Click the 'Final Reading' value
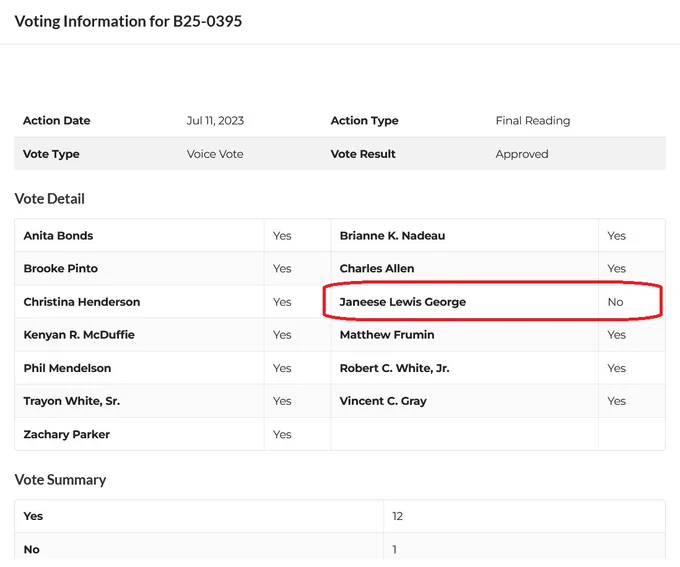This screenshot has width=680, height=567. click(533, 121)
